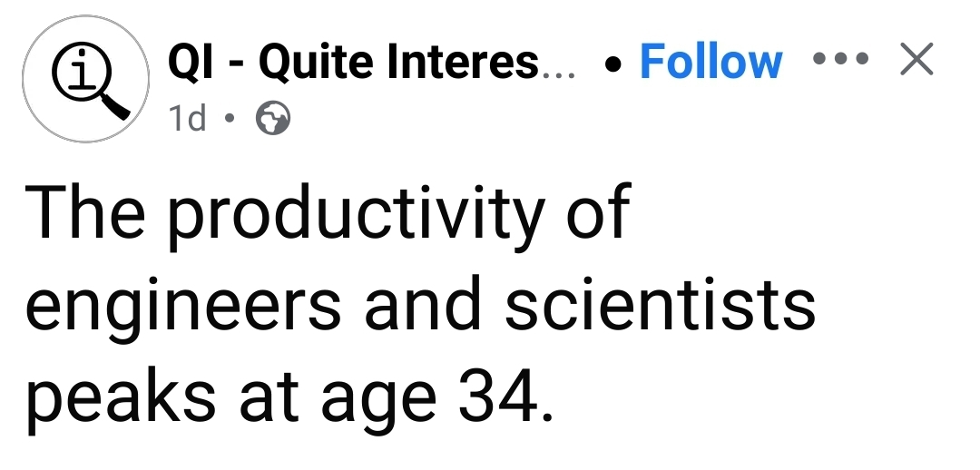Click the word 'of' ending the first line
The height and width of the screenshot is (470, 980).
point(595,212)
